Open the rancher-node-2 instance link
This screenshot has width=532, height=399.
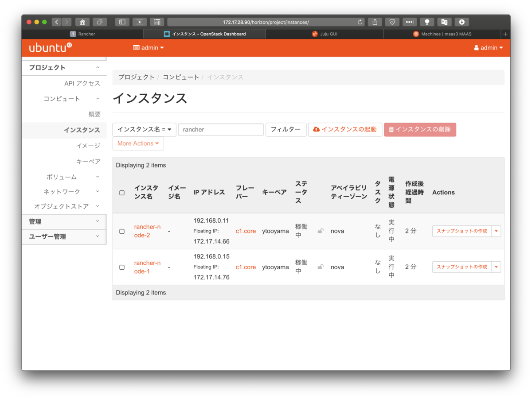[147, 231]
